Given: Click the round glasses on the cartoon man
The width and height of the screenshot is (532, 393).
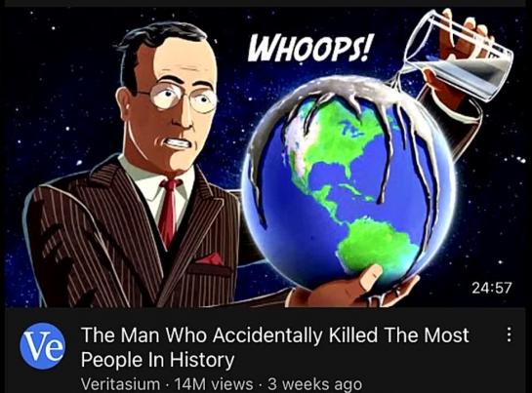Looking at the screenshot, I should (x=182, y=97).
